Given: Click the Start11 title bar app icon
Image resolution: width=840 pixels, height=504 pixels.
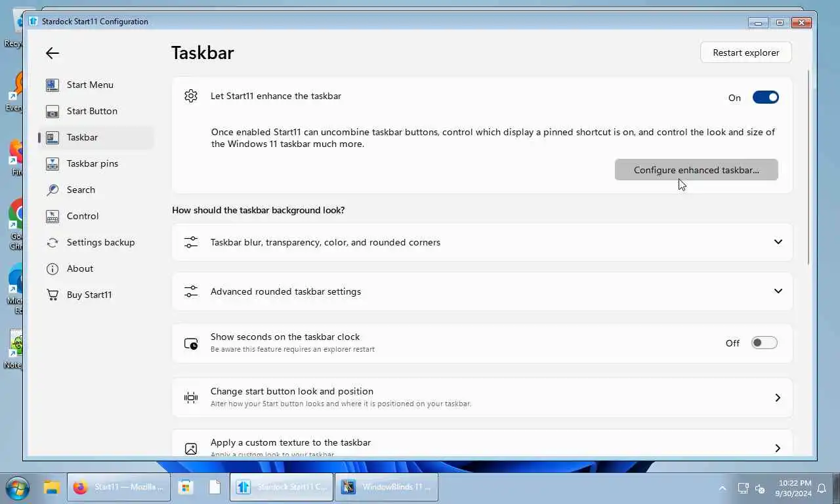Looking at the screenshot, I should (33, 21).
